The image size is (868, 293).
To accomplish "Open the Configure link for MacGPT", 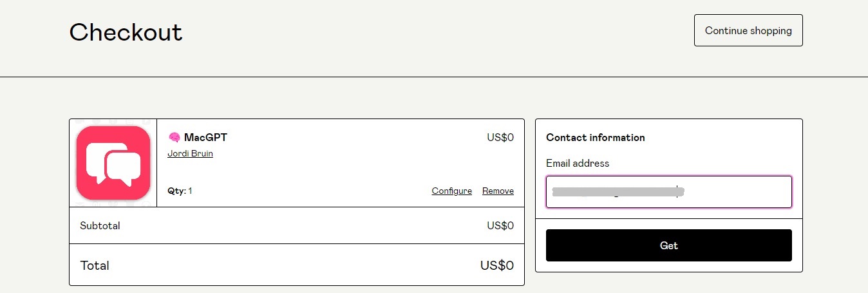I will pos(451,191).
